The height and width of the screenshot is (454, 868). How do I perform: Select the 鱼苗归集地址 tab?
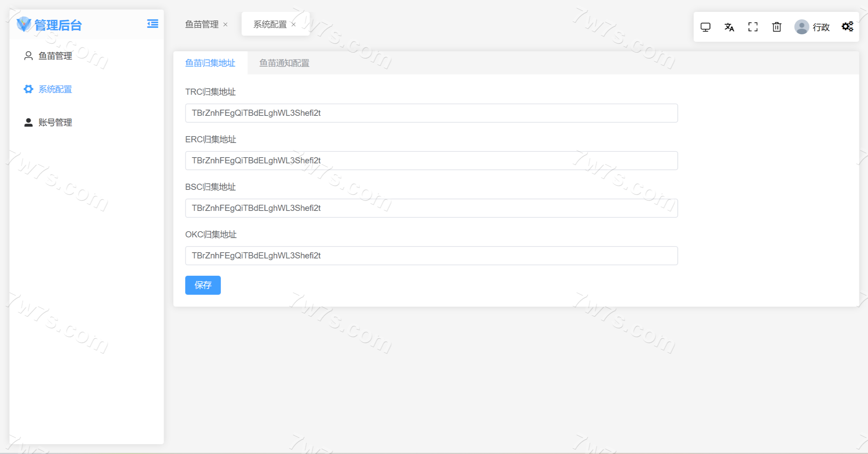(x=210, y=63)
